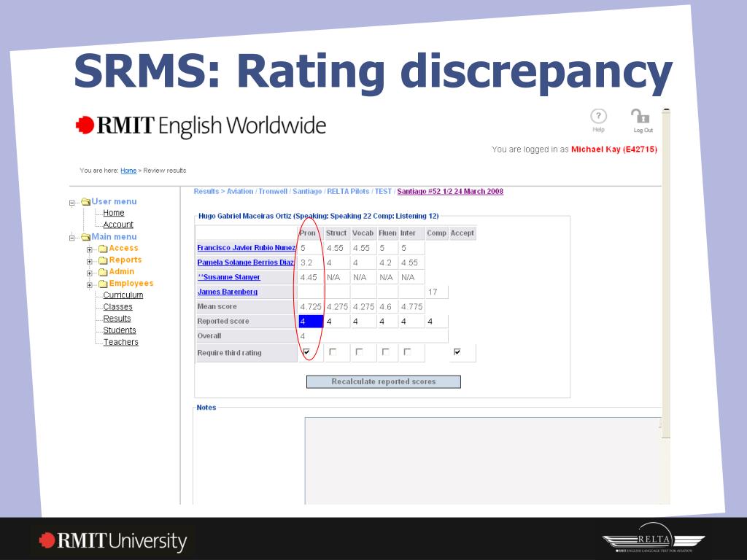
Task: Click the Pron mean score 4.725
Action: tap(311, 307)
